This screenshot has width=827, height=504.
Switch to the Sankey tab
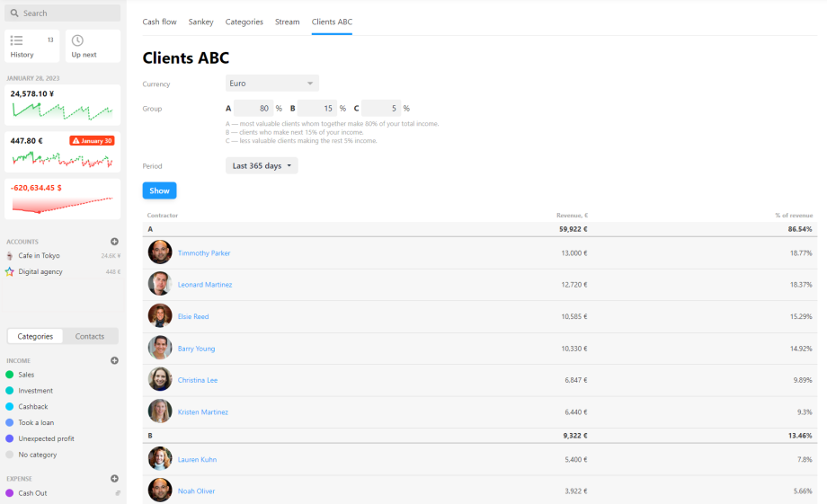coord(200,22)
